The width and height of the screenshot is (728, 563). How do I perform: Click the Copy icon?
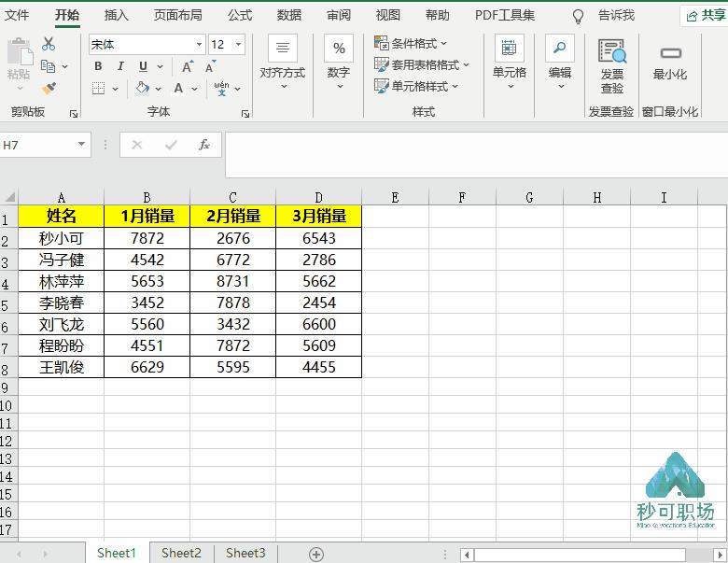(x=48, y=66)
